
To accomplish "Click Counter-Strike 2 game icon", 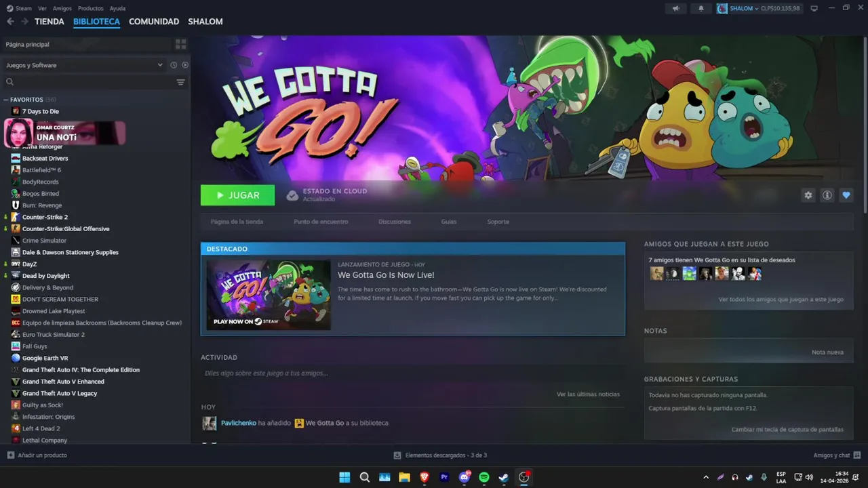I will coord(16,217).
